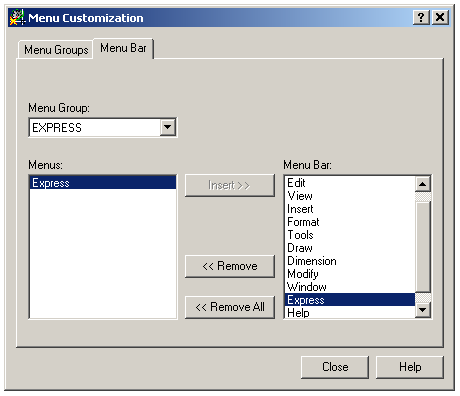This screenshot has width=460, height=396.
Task: Select Express in the Menus list
Action: 103,183
